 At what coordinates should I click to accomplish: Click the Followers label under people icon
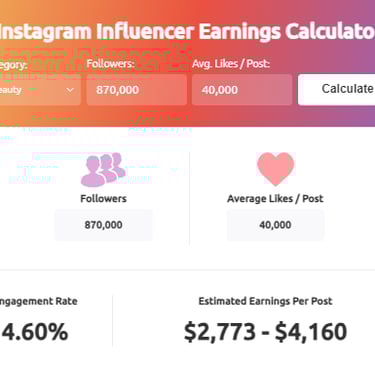point(103,199)
